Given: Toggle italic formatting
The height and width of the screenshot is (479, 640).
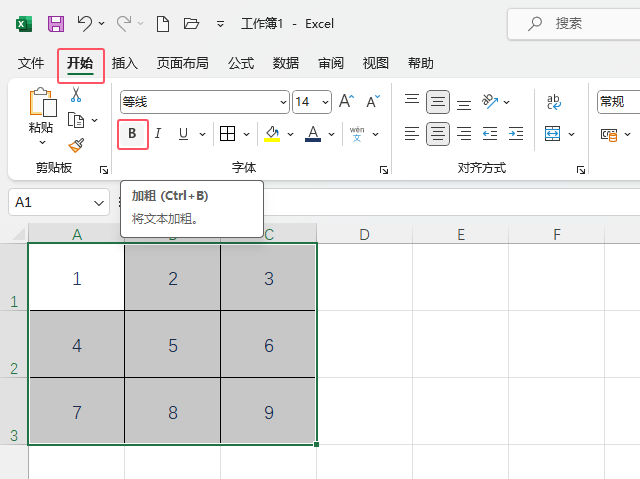Looking at the screenshot, I should tap(158, 133).
